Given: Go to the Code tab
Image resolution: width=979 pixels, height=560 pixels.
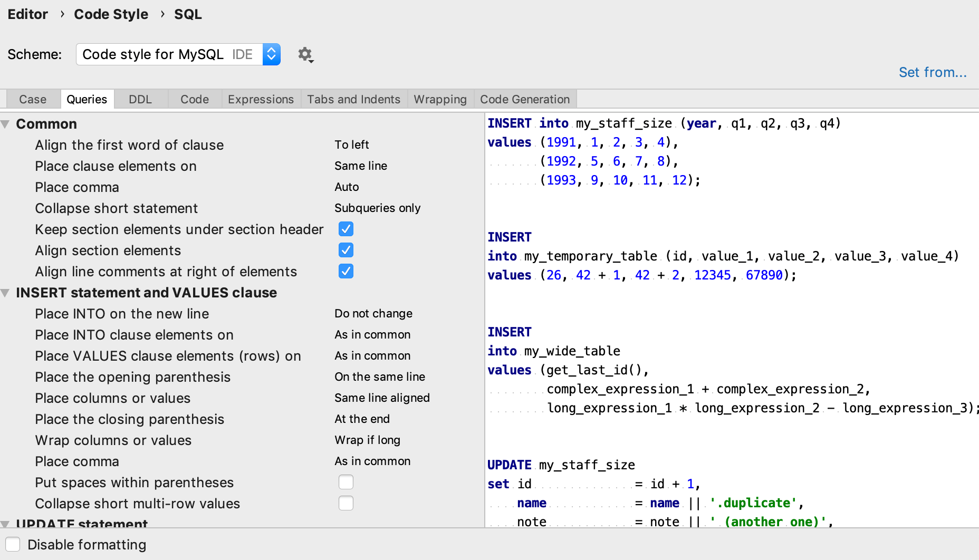Looking at the screenshot, I should pos(195,99).
